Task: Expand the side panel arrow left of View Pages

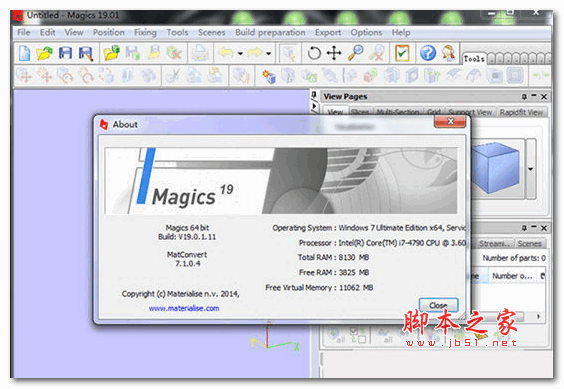Action: pyautogui.click(x=314, y=107)
